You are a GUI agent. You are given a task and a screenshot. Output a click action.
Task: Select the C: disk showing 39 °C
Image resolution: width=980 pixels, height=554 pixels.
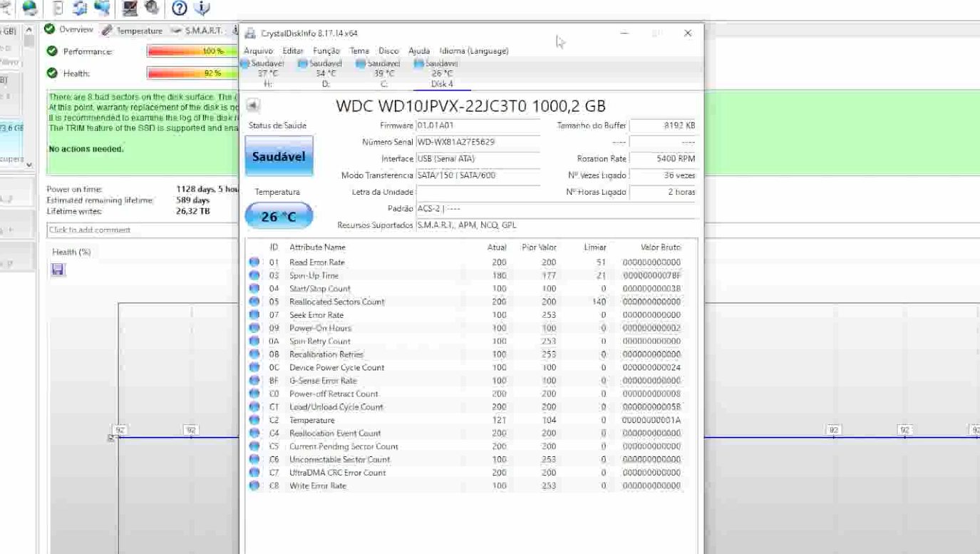pyautogui.click(x=383, y=73)
